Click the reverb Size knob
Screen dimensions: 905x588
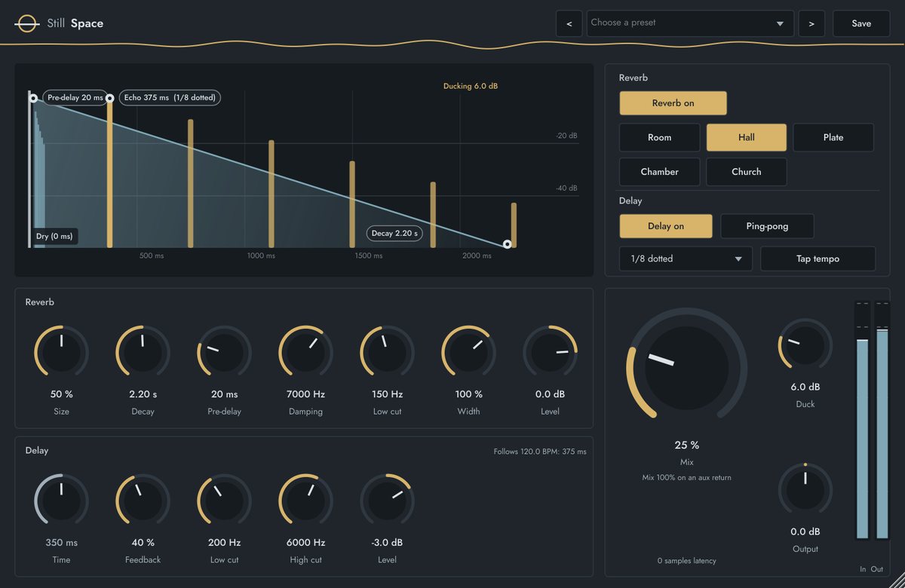click(x=61, y=352)
